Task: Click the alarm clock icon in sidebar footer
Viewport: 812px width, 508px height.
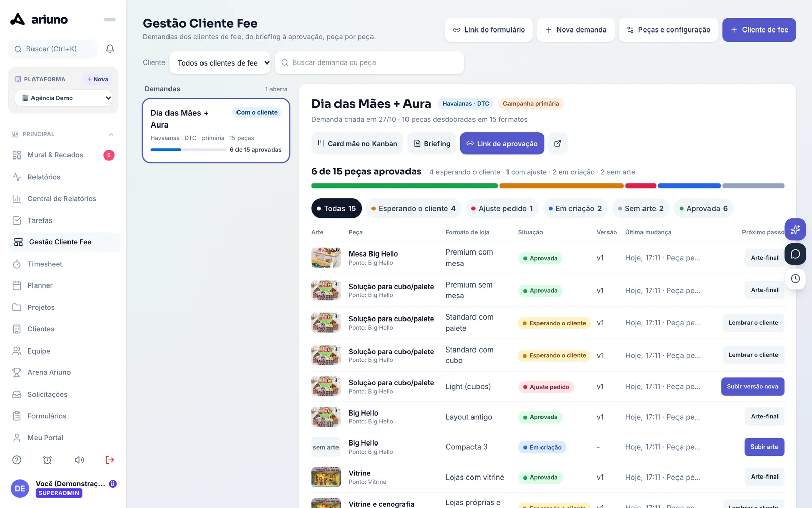Action: click(x=47, y=460)
